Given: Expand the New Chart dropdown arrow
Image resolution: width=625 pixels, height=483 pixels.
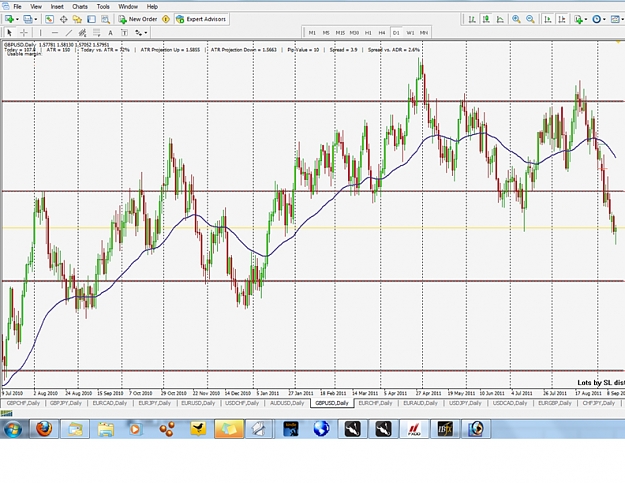Looking at the screenshot, I should click(x=17, y=19).
